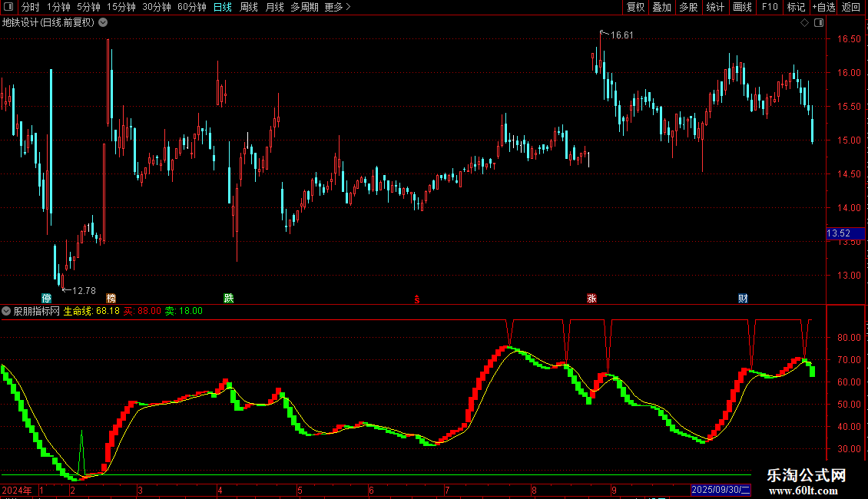Screen dimensions: 868x499
Task: Switch to 月线 monthly chart
Action: coord(274,7)
